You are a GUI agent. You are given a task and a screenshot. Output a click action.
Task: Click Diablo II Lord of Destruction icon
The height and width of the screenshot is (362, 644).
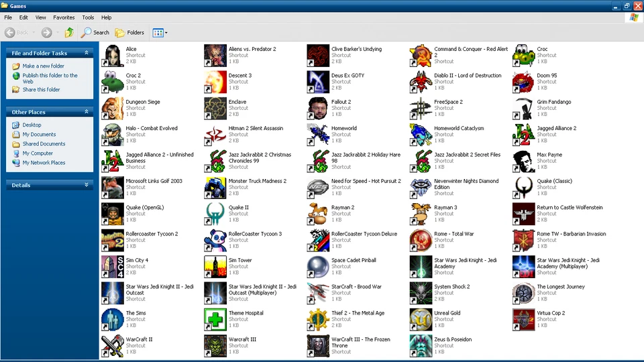point(421,82)
